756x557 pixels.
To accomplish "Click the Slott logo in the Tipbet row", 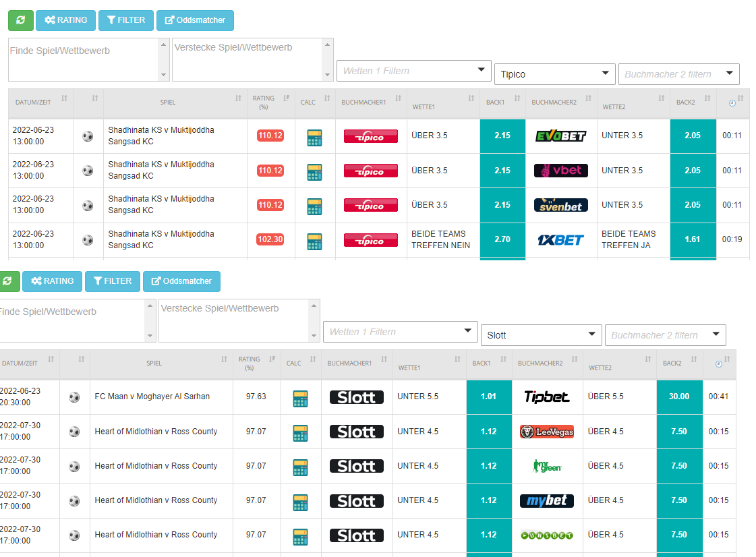I will pyautogui.click(x=357, y=397).
